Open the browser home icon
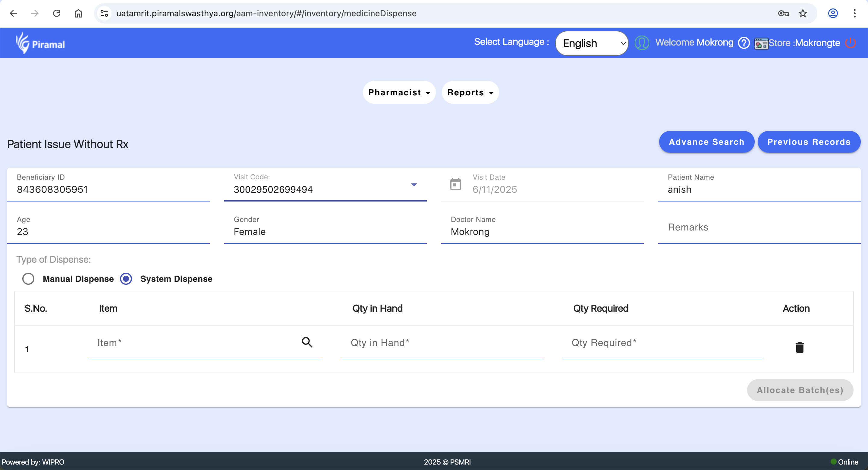Viewport: 868px width, 470px height. [78, 14]
